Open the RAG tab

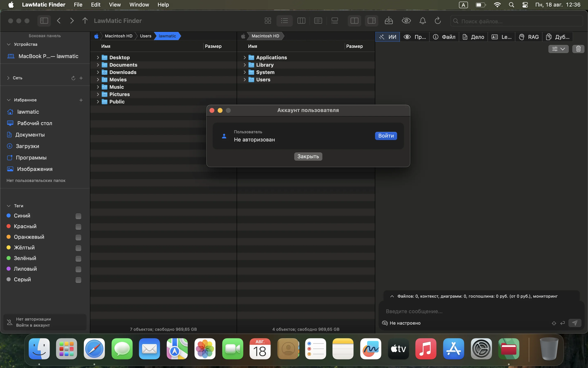[x=529, y=37]
